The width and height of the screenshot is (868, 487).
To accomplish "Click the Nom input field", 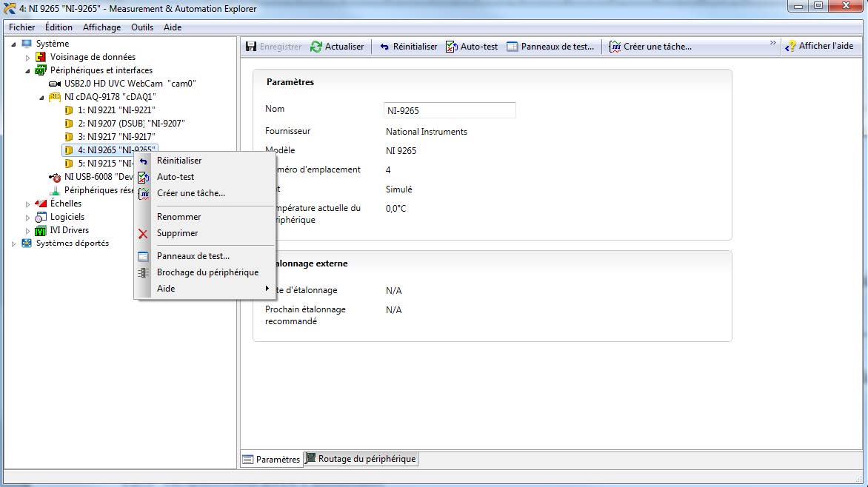I will 450,110.
